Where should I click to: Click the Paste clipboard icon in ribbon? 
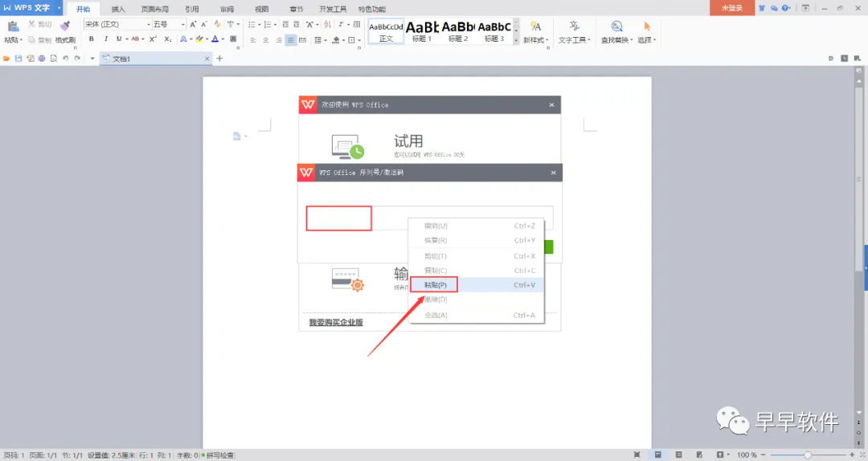(13, 26)
